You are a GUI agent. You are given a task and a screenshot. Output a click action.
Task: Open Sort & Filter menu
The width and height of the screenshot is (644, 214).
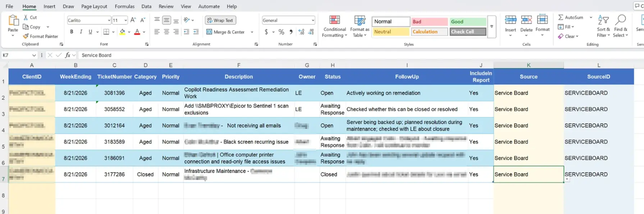[603, 26]
